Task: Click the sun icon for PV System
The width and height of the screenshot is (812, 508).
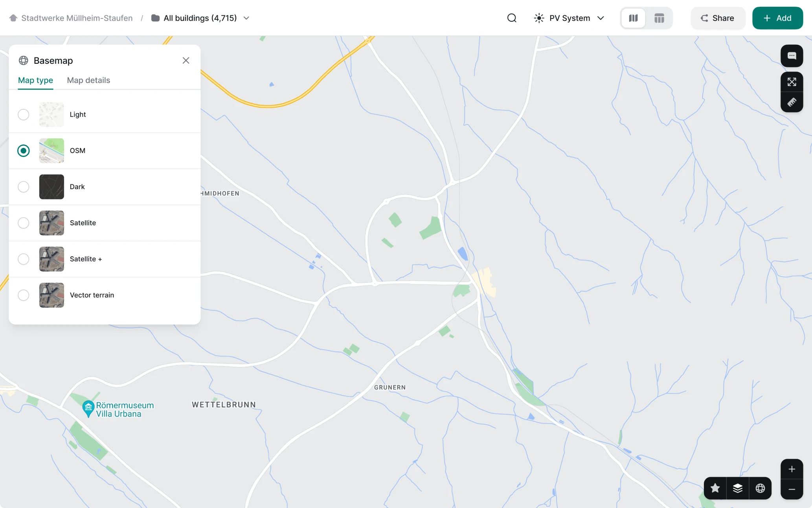Action: tap(539, 18)
